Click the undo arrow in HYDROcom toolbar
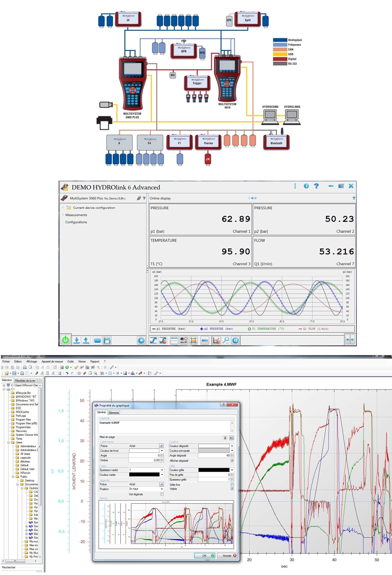The width and height of the screenshot is (392, 575). tap(67, 373)
